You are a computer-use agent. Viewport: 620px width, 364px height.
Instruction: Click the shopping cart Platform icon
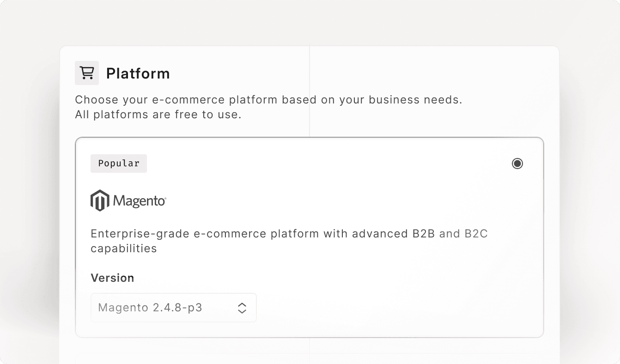pos(87,73)
